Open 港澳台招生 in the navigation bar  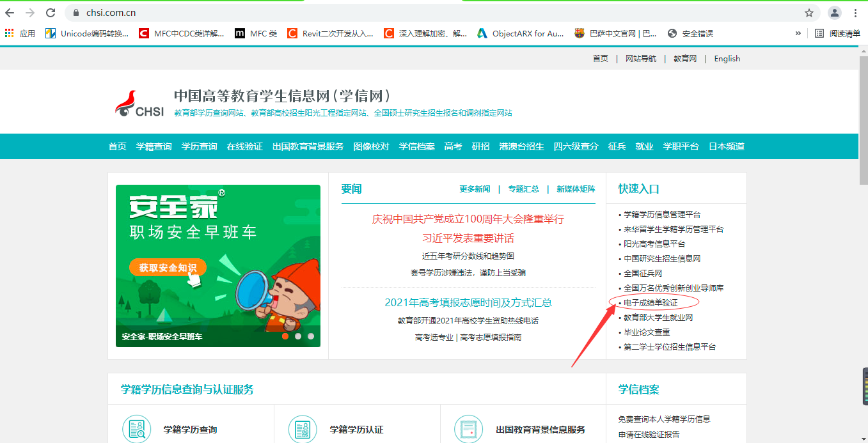(x=521, y=146)
